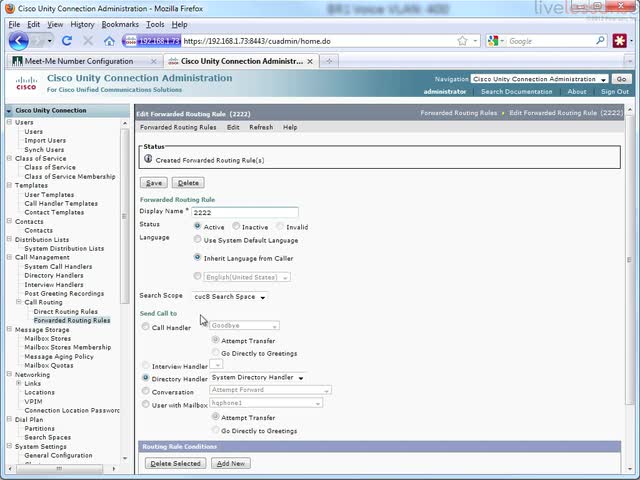This screenshot has height=480, width=640.
Task: Collapse the Class of Service group
Action: [x=9, y=158]
